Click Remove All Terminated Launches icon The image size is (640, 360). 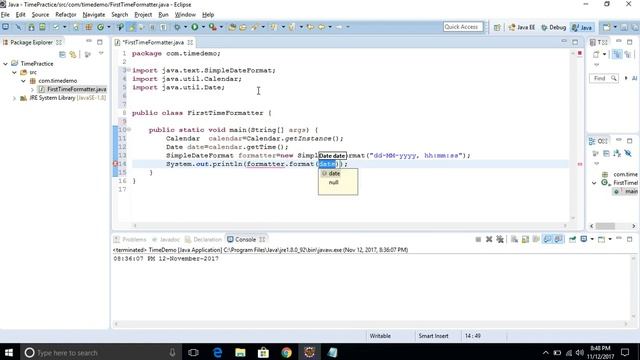tap(500, 239)
